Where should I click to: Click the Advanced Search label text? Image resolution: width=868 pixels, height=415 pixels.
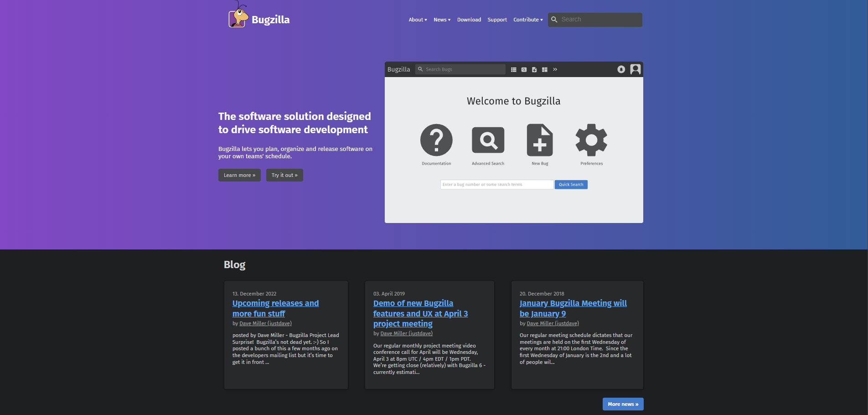click(x=488, y=164)
